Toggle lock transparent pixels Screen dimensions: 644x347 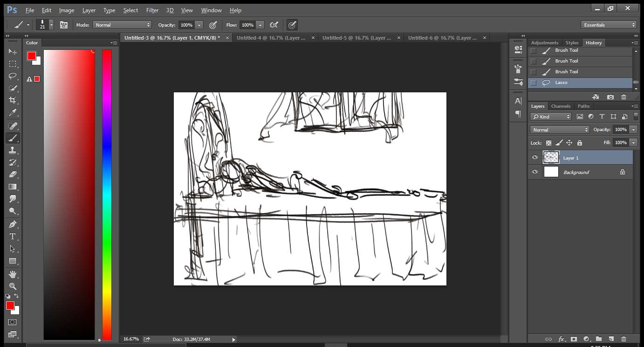point(548,143)
